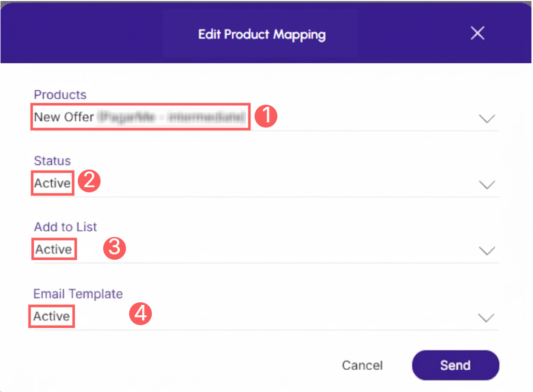Click the Add to List label
This screenshot has height=392, width=533.
click(65, 227)
